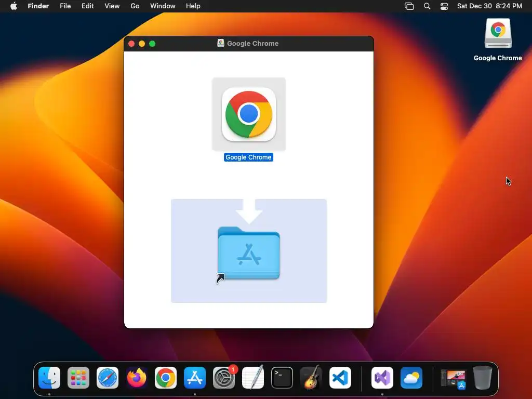
Task: Launch GarageBand from the Dock
Action: (311, 377)
